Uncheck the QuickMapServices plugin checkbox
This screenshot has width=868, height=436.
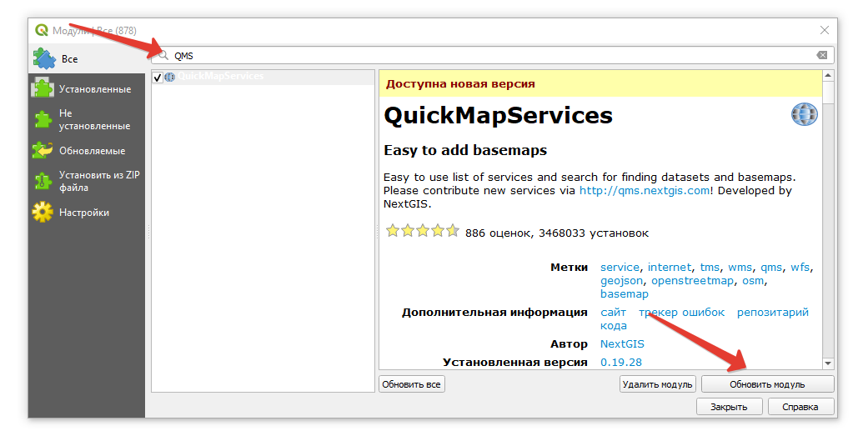pyautogui.click(x=158, y=77)
